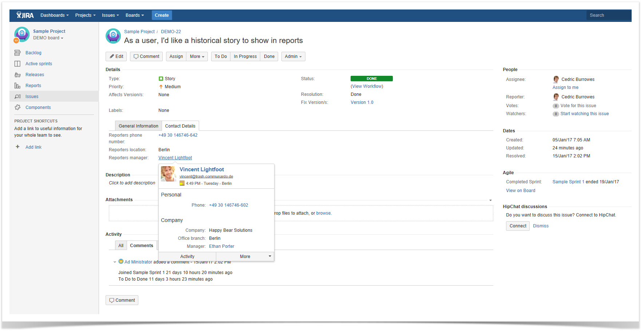
Task: Open the More actions dropdown
Action: click(197, 56)
